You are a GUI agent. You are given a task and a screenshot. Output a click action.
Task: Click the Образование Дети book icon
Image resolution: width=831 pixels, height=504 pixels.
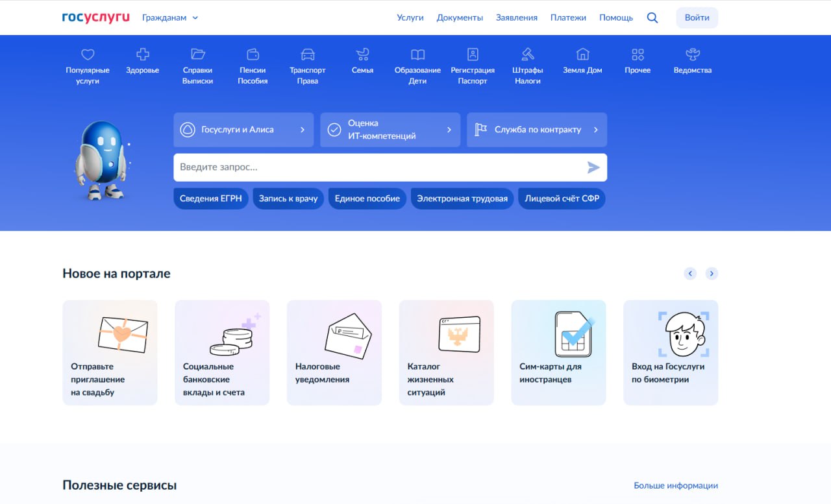tap(417, 55)
